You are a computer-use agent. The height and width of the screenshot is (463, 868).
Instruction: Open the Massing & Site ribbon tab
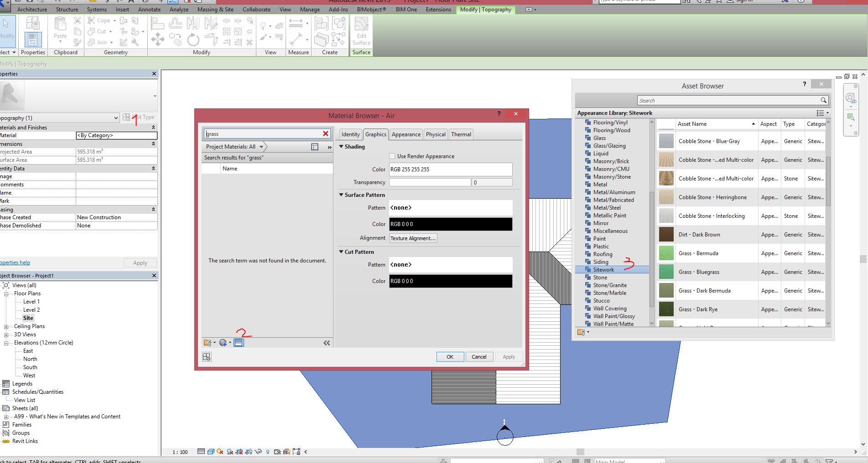point(215,10)
